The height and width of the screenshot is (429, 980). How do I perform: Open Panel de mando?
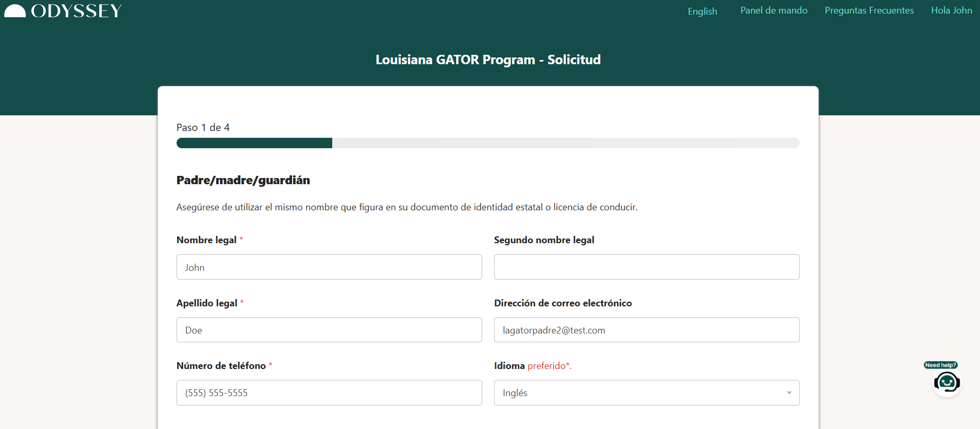click(x=774, y=10)
